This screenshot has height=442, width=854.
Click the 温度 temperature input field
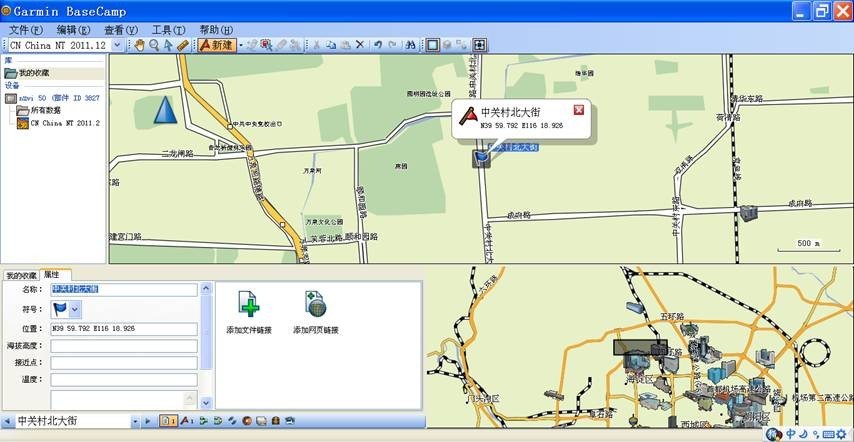[124, 379]
